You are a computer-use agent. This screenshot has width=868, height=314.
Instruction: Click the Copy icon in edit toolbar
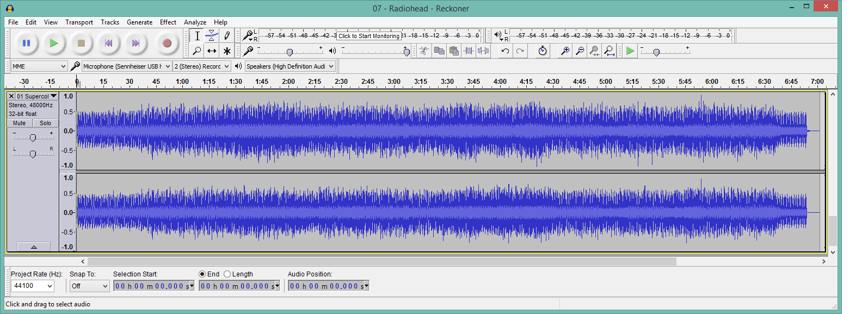pos(439,51)
